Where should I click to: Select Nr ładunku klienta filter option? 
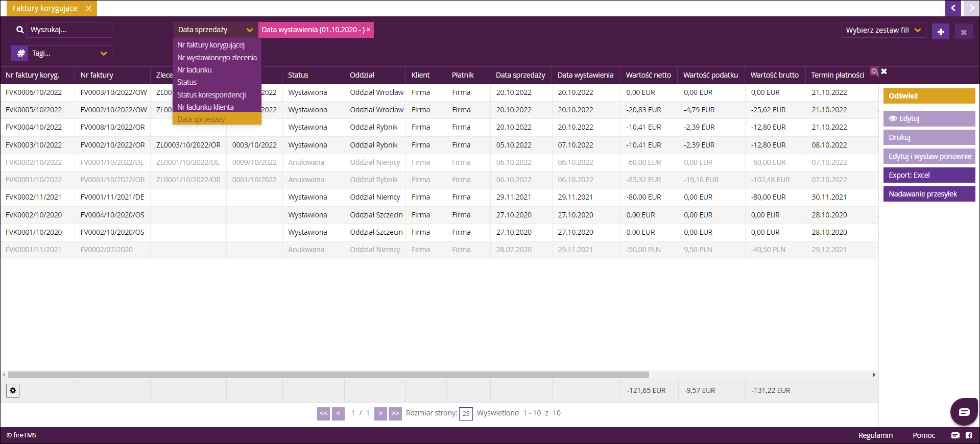[x=217, y=107]
